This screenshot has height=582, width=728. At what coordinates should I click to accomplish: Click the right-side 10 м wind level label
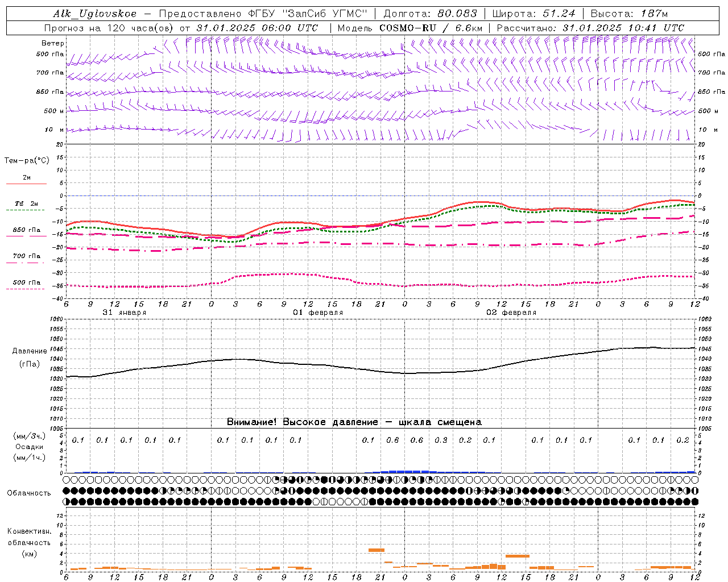708,130
